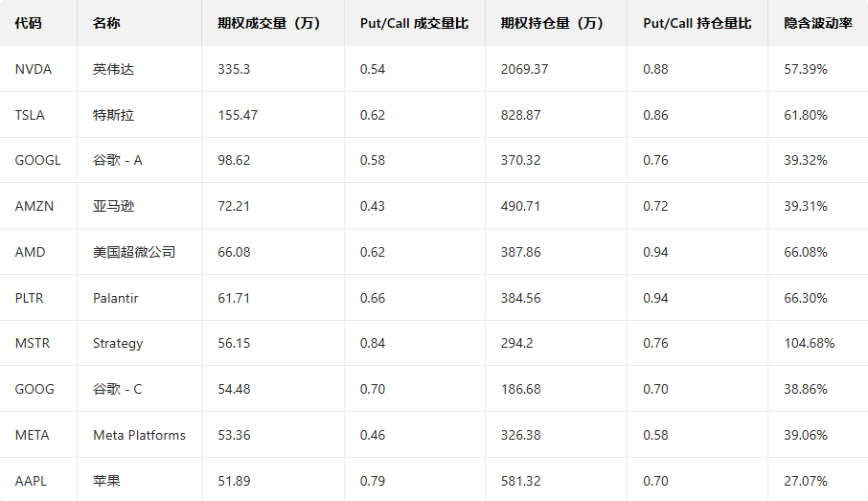The width and height of the screenshot is (868, 501).
Task: Click the 代码 column header
Action: [29, 23]
